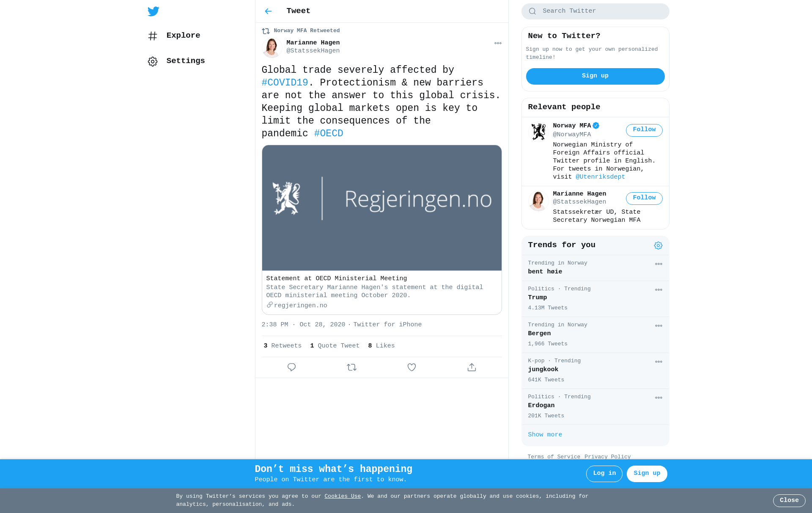Focus the Search Twitter field
This screenshot has height=513, width=812.
(x=595, y=11)
